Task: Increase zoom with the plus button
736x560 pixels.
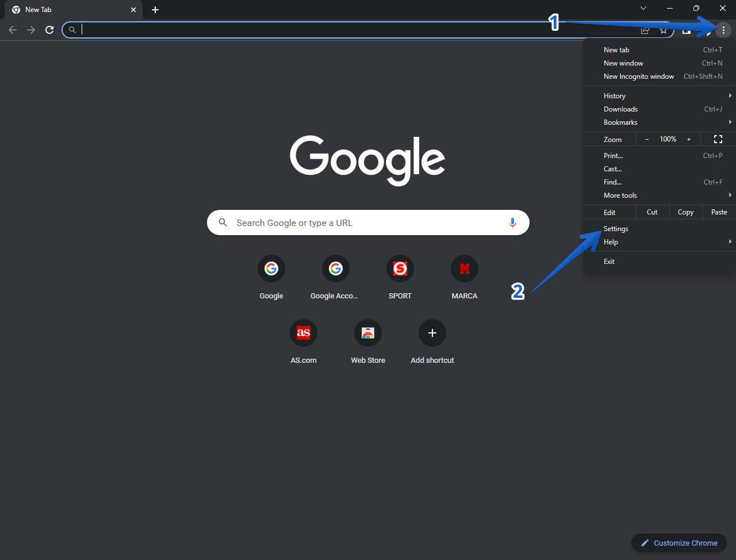Action: 689,139
